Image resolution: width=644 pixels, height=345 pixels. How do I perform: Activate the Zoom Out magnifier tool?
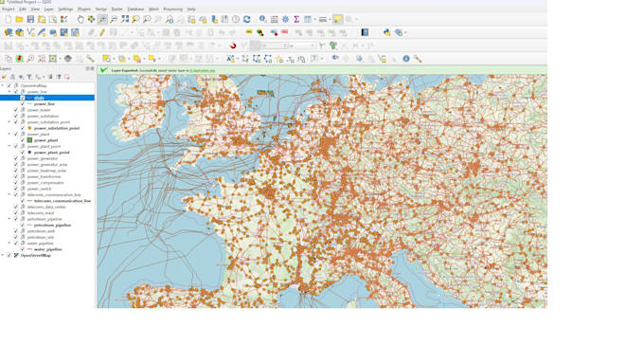(114, 19)
